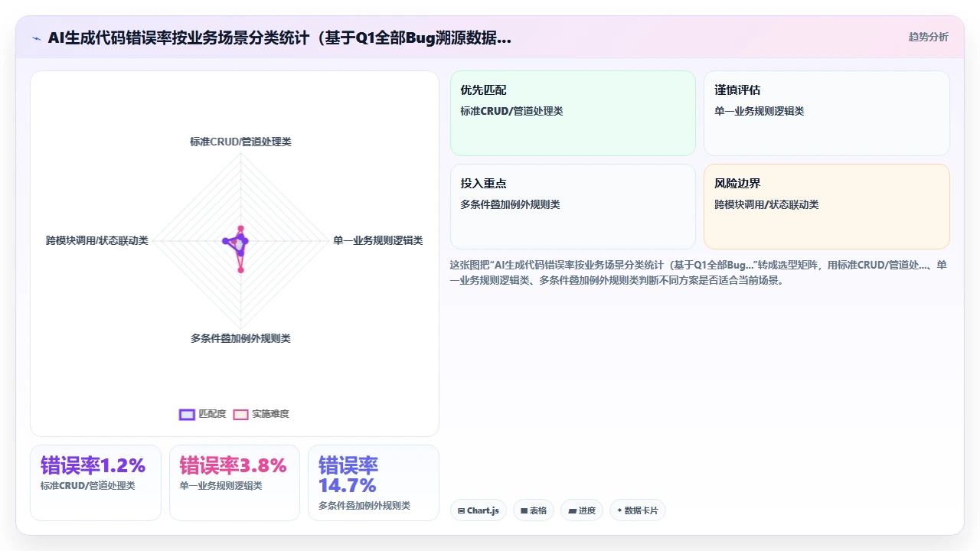This screenshot has height=551, width=980.
Task: Click the 错误率3.8% stat card
Action: (234, 483)
